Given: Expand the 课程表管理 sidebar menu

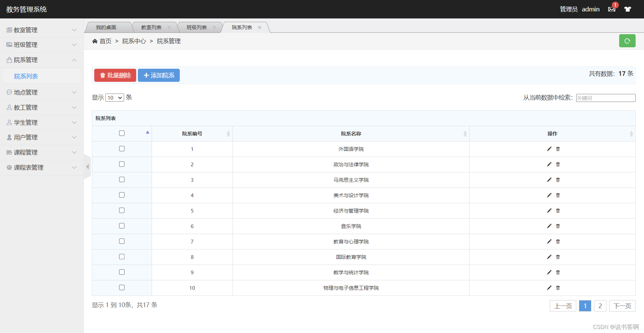Looking at the screenshot, I should coord(42,167).
